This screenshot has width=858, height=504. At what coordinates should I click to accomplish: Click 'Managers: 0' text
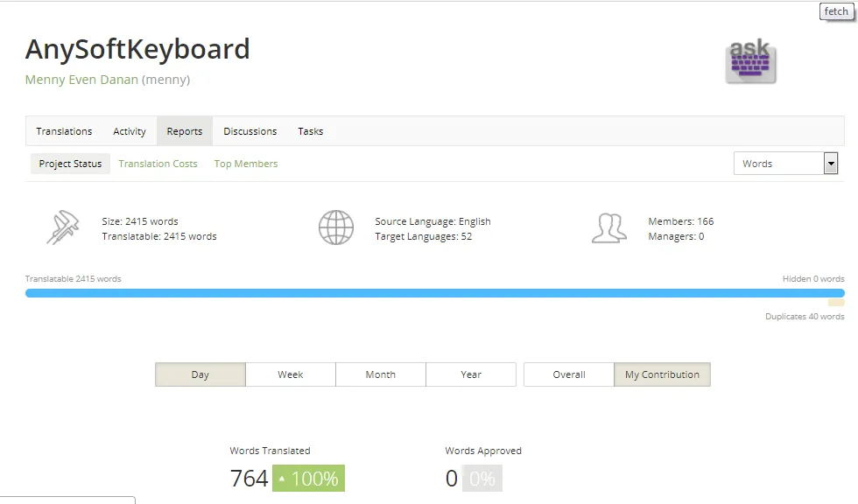click(676, 236)
